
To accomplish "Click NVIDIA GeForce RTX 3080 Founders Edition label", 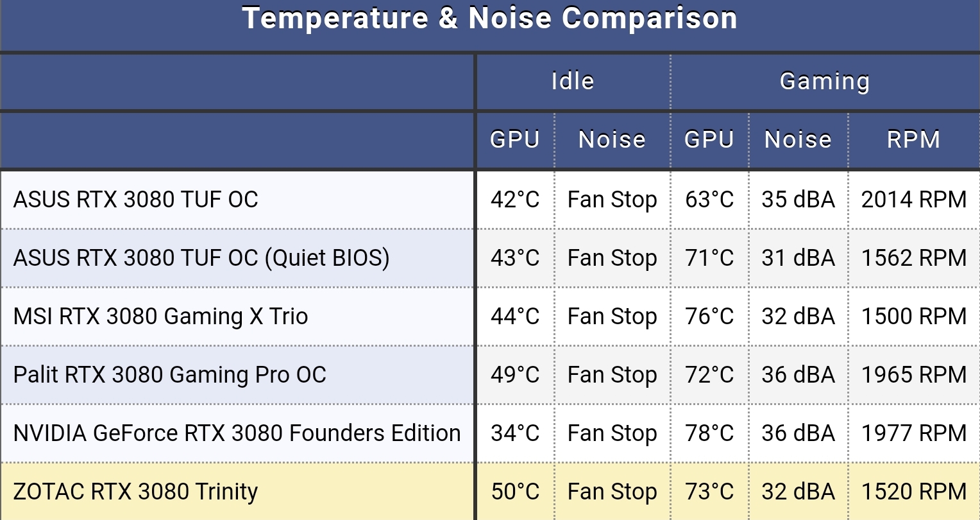I will pos(237,433).
